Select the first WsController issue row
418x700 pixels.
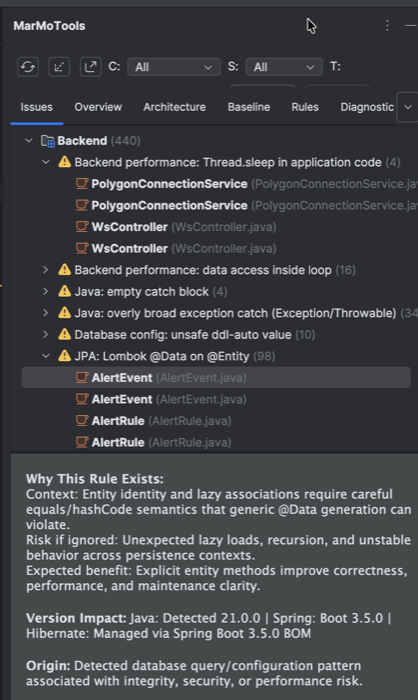[x=216, y=227]
